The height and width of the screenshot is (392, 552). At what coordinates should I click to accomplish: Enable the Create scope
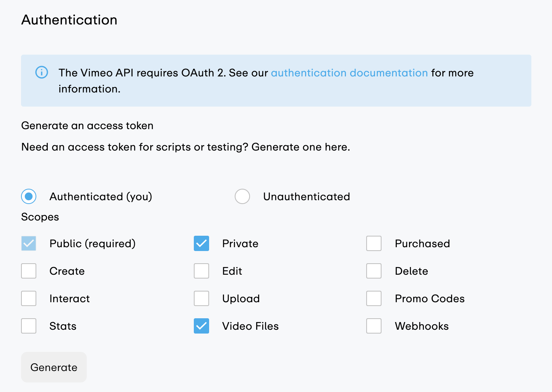point(29,271)
